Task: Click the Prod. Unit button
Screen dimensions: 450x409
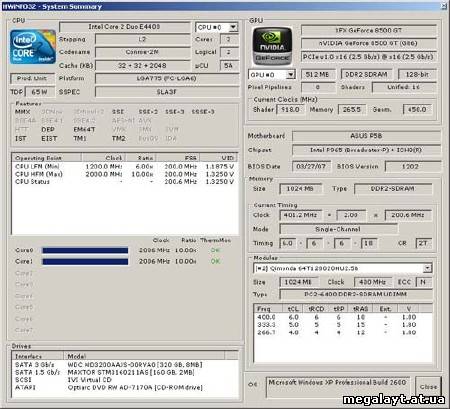Action: pos(32,78)
